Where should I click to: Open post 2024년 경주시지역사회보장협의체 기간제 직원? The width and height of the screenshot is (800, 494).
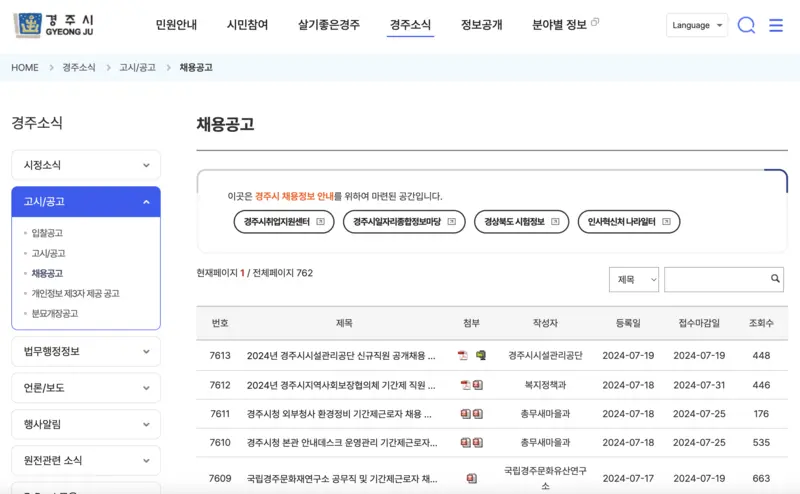[x=341, y=385]
